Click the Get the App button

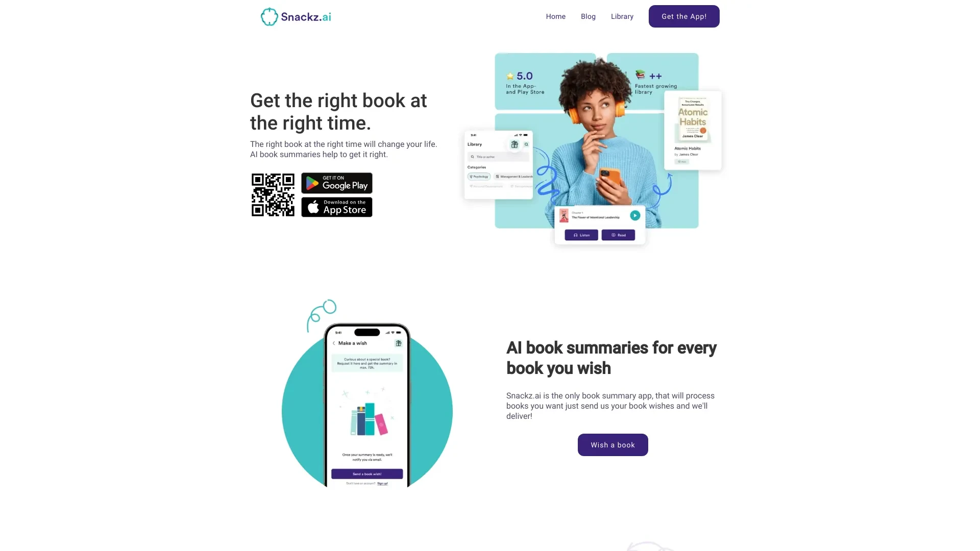point(684,16)
